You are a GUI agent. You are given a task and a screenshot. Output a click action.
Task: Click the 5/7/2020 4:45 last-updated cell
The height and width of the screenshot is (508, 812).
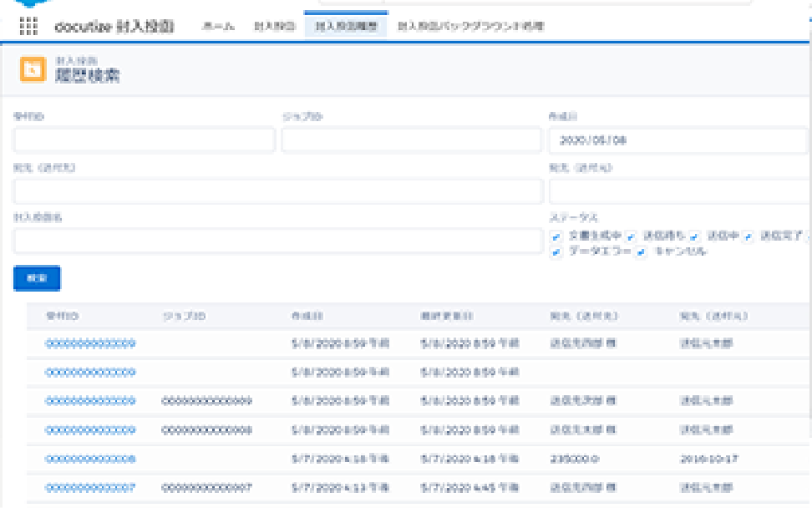click(x=469, y=487)
